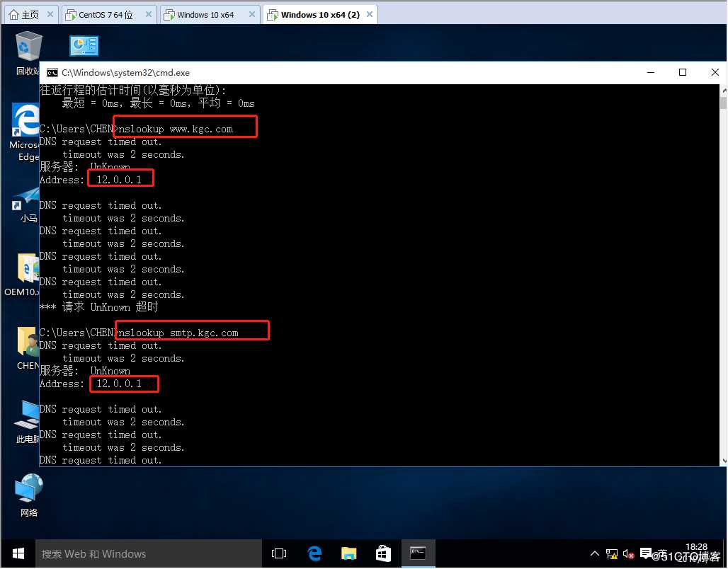Click the 'nslookup www.kgc.com' command text
The height and width of the screenshot is (569, 728).
(176, 130)
